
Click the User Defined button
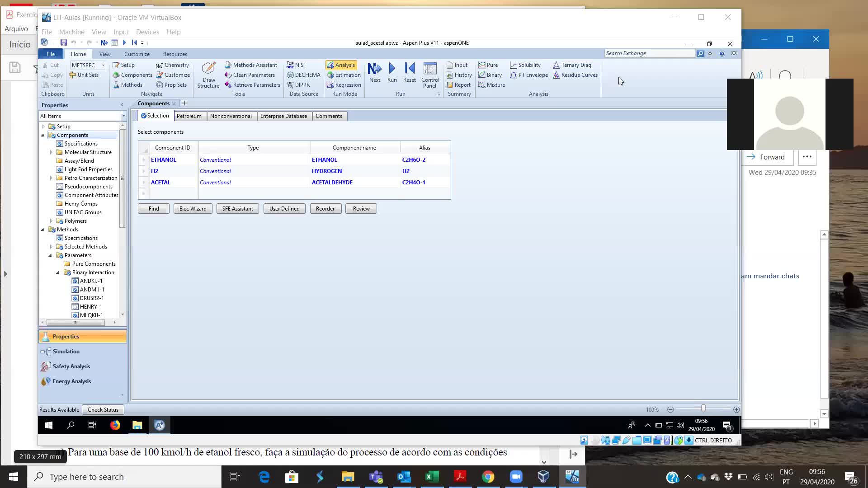click(284, 209)
